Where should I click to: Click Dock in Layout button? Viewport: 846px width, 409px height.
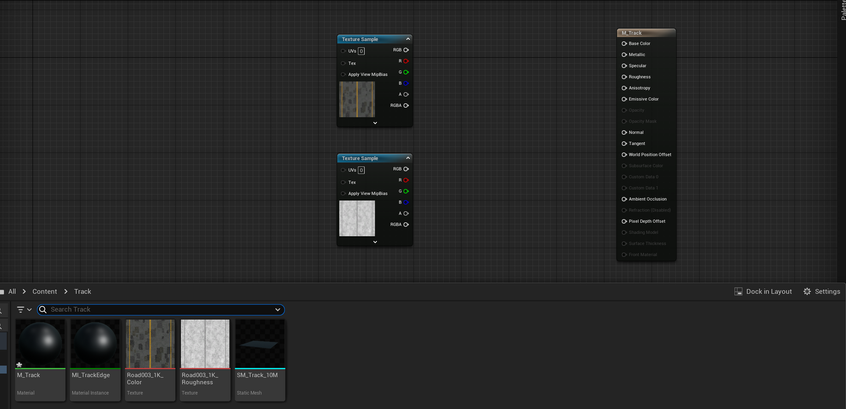pyautogui.click(x=763, y=292)
